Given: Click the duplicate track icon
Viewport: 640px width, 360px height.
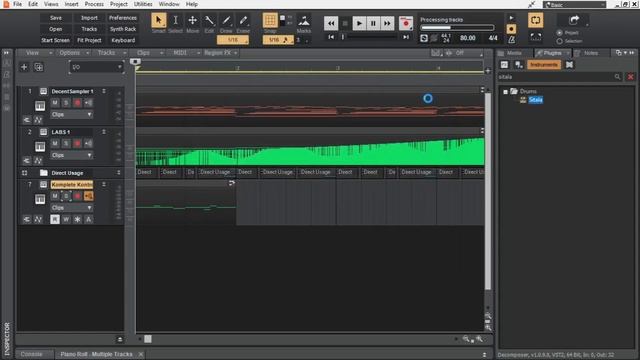Looking at the screenshot, I should coord(39,67).
